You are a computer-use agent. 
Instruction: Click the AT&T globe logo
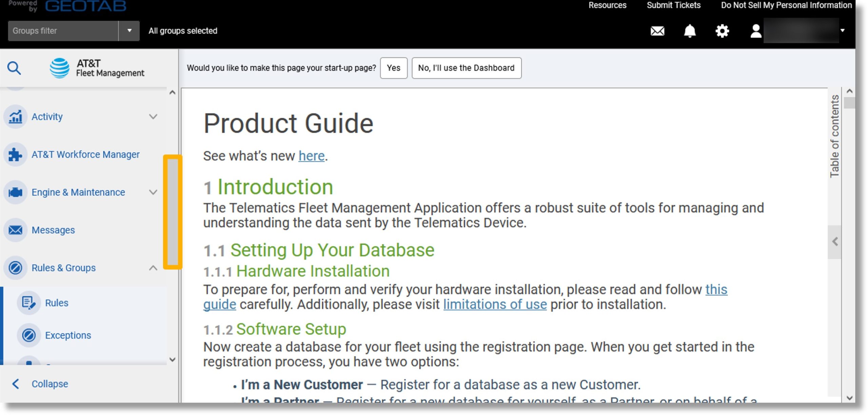click(x=60, y=68)
